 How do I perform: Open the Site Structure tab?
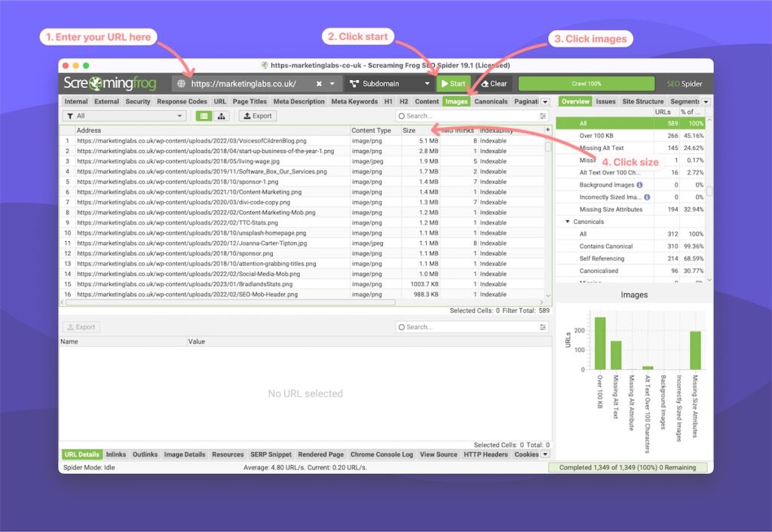tap(643, 102)
